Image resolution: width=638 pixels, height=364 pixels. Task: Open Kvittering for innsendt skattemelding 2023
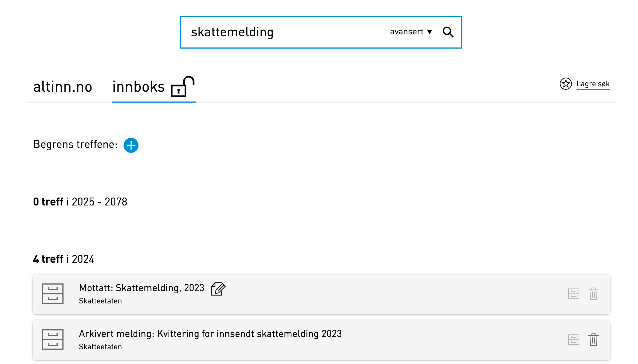click(210, 334)
